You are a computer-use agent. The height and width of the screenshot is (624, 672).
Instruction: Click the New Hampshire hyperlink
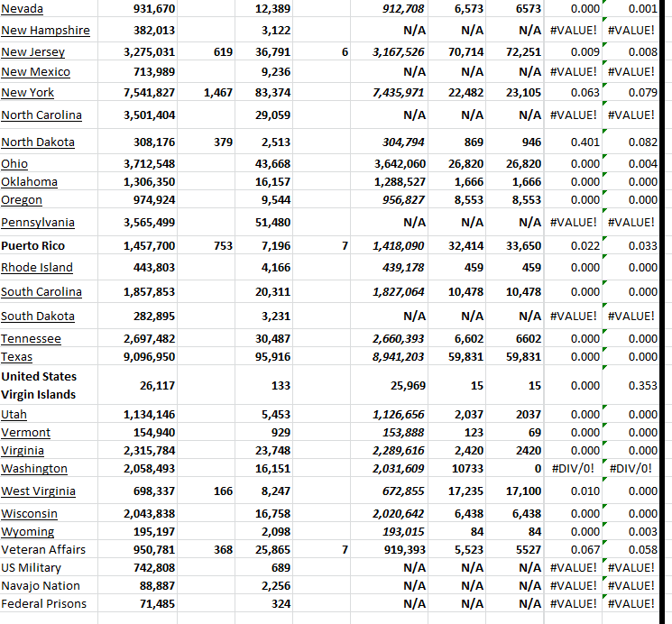pyautogui.click(x=45, y=30)
